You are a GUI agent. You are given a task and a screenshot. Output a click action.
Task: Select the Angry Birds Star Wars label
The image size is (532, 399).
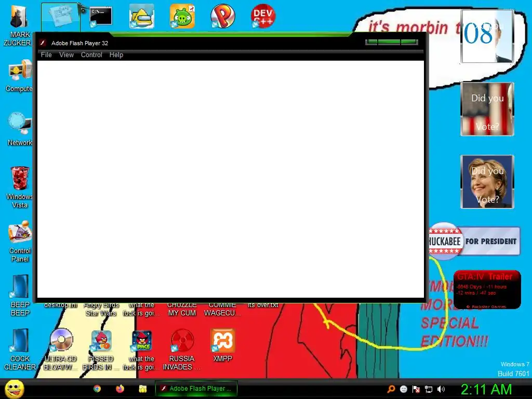click(101, 309)
